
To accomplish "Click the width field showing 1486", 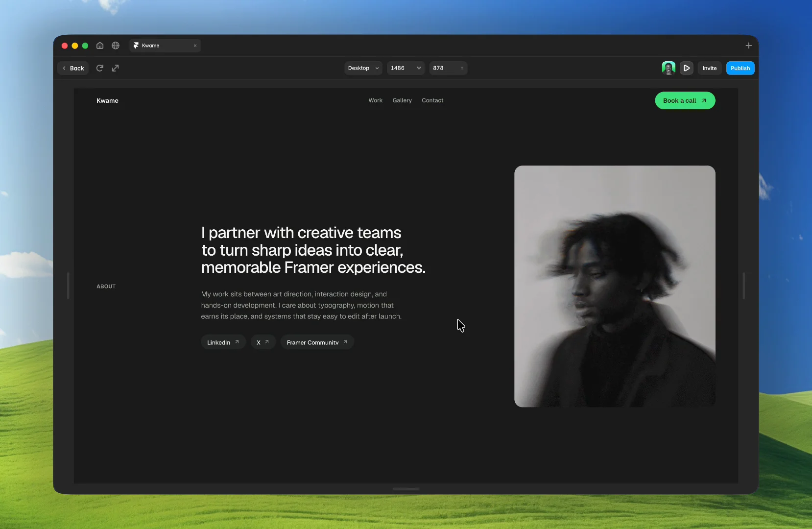I will 406,68.
